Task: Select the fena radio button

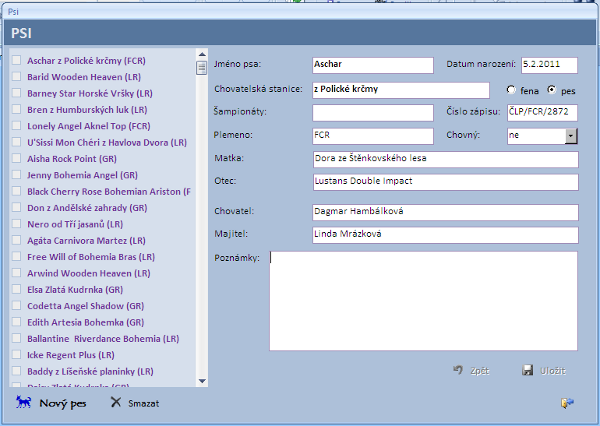Action: 511,90
